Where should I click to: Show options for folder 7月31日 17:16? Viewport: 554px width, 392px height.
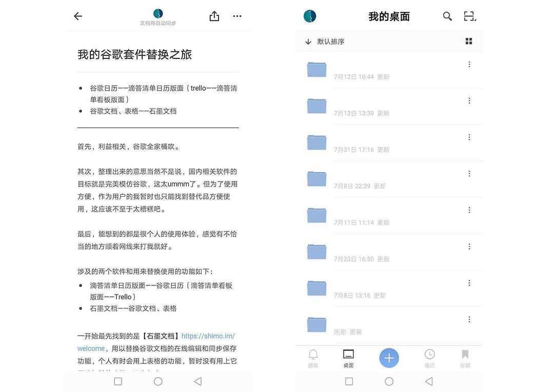[469, 137]
